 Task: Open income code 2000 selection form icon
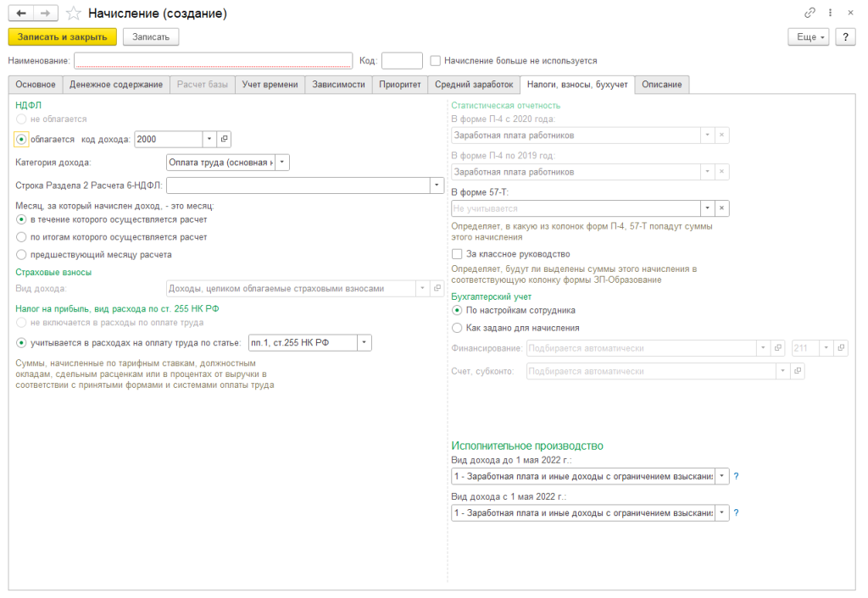point(225,139)
